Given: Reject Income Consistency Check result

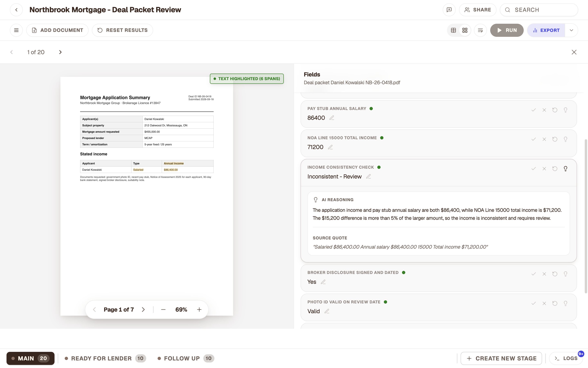Looking at the screenshot, I should point(544,169).
